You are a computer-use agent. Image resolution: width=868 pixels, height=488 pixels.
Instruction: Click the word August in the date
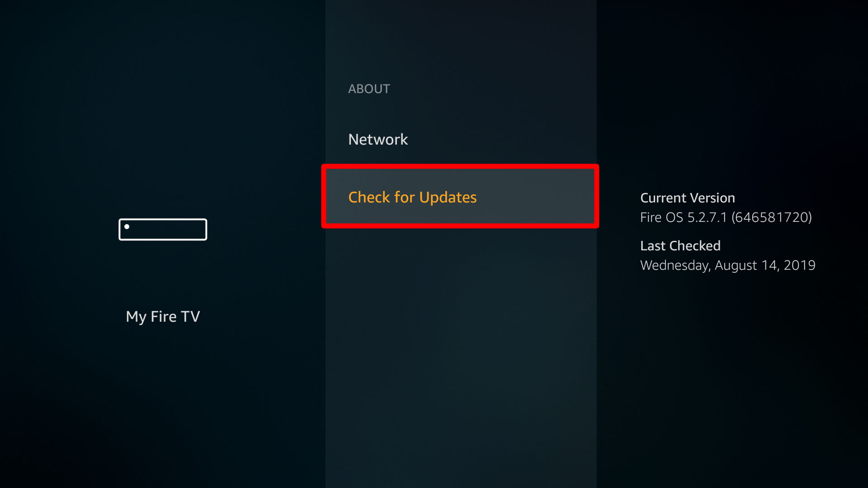736,265
